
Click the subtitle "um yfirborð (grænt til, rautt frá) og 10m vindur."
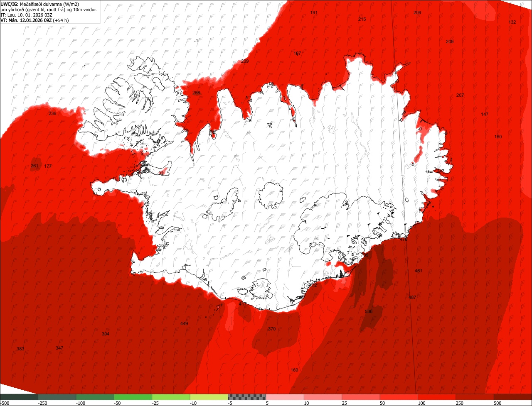tap(49, 10)
